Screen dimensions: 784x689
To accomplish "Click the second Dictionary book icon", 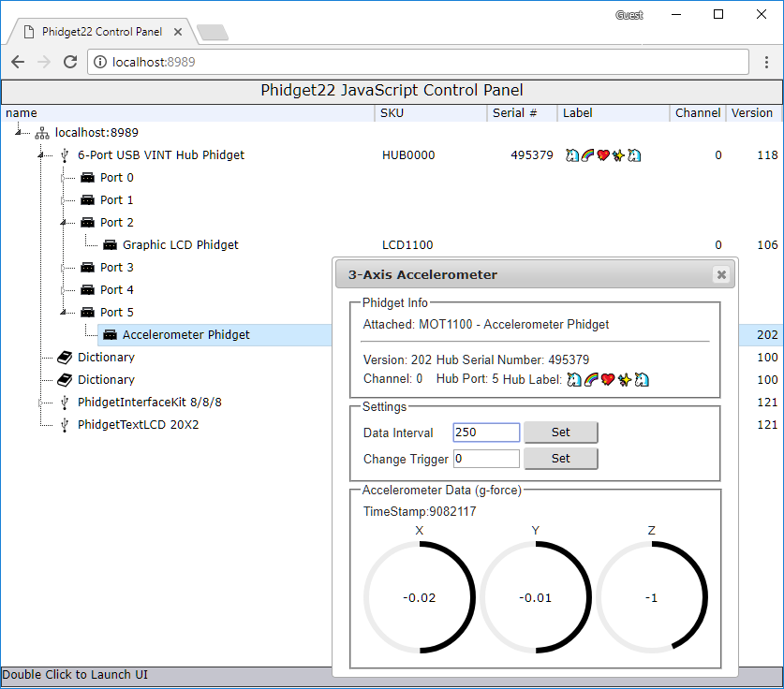I will click(65, 380).
